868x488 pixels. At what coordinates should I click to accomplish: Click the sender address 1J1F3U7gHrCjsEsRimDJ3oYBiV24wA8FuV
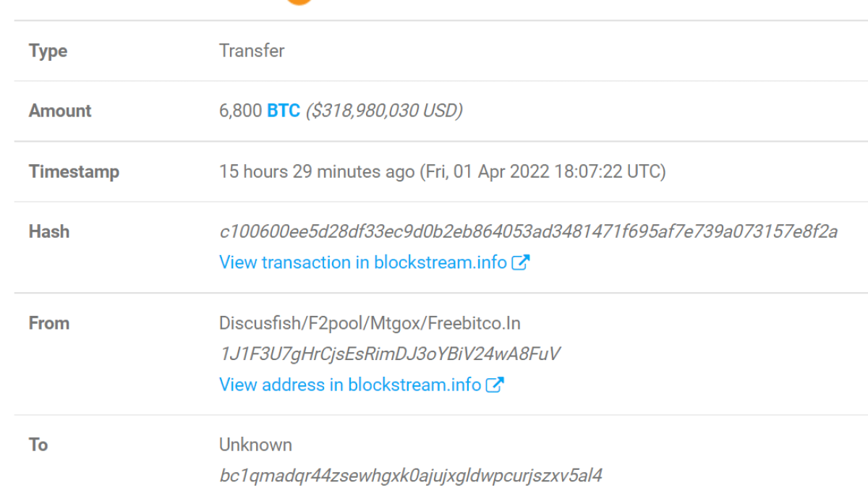point(390,354)
